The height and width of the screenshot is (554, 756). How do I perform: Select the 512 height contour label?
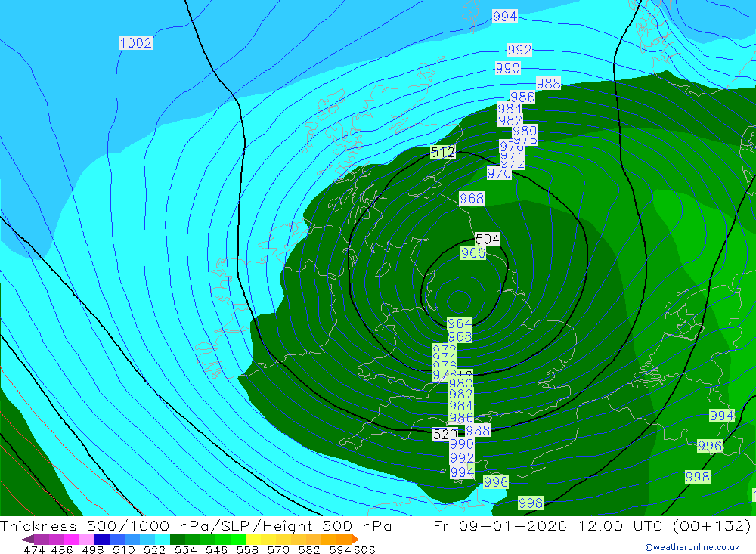pyautogui.click(x=442, y=153)
